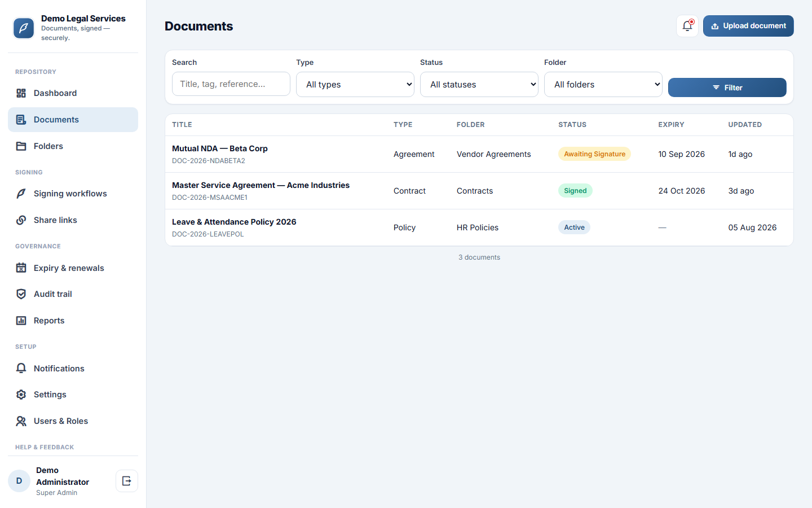812x508 pixels.
Task: Click the Settings gear icon
Action: click(x=21, y=395)
